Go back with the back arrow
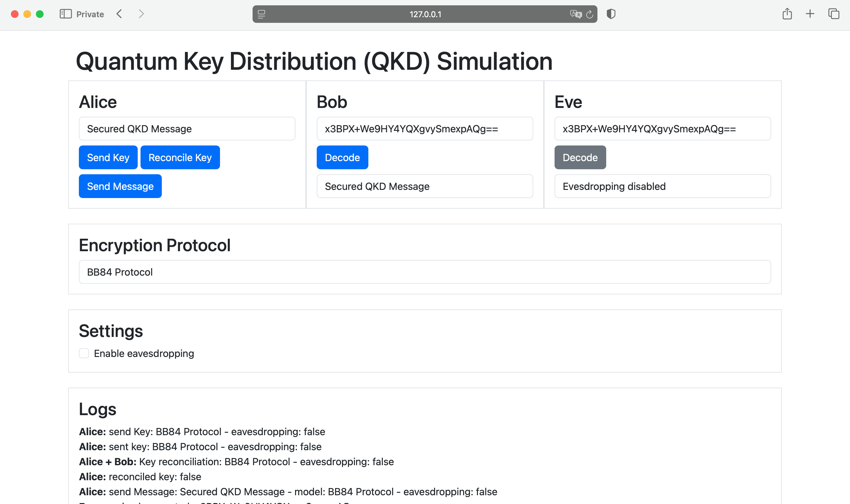The height and width of the screenshot is (504, 850). 119,14
